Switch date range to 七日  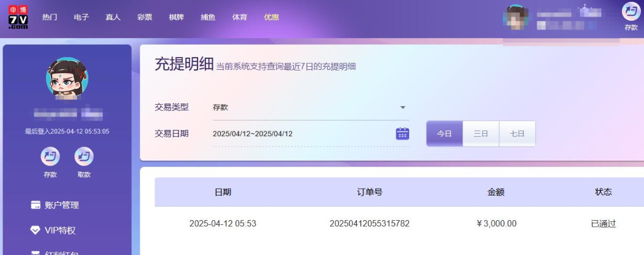point(517,134)
